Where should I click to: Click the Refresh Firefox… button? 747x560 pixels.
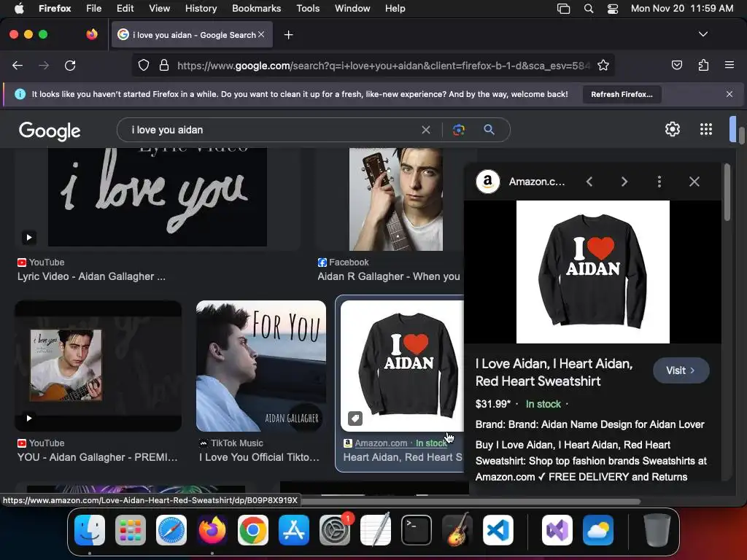622,94
